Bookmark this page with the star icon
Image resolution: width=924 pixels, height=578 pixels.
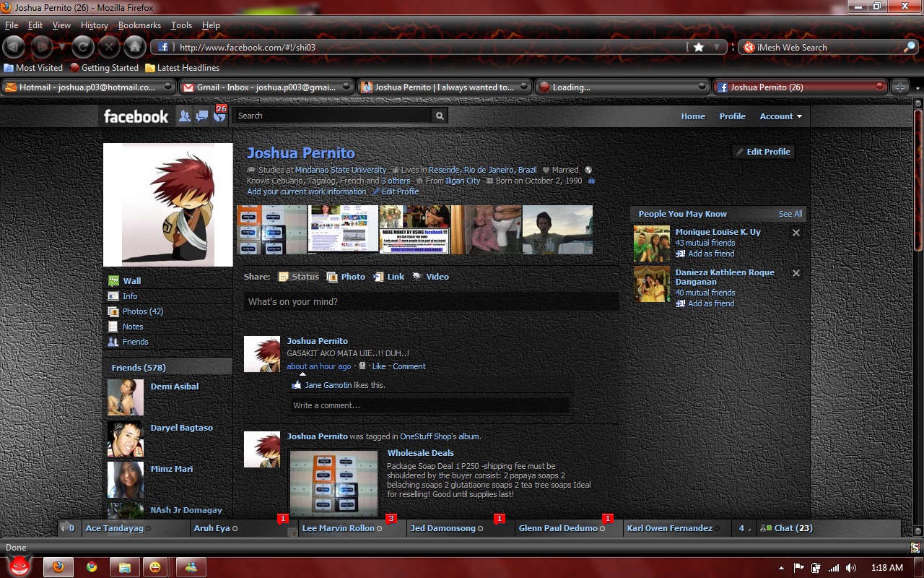click(x=698, y=47)
